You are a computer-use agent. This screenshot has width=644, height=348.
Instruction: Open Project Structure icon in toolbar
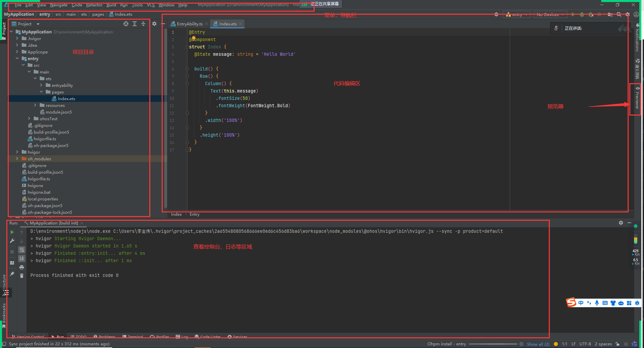[x=610, y=14]
